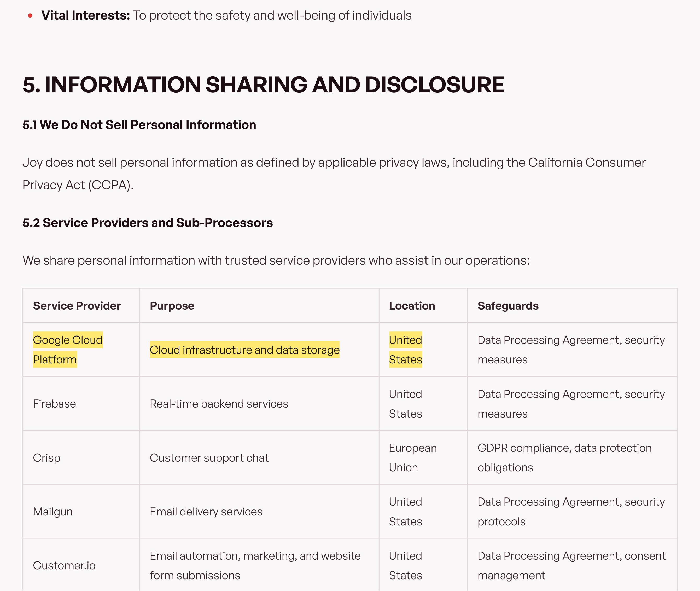Viewport: 700px width, 591px height.
Task: Click the 'Vital Interests:' bold label
Action: pos(85,15)
